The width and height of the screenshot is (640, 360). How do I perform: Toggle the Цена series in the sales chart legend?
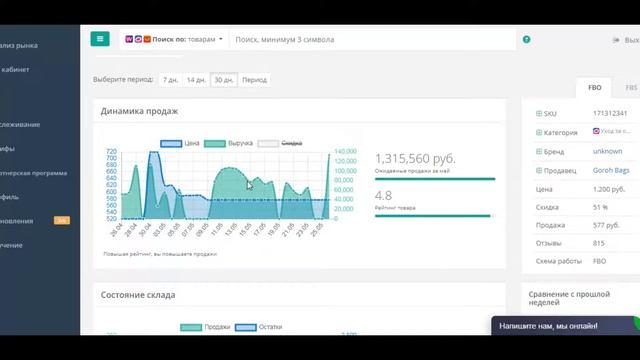coord(180,143)
